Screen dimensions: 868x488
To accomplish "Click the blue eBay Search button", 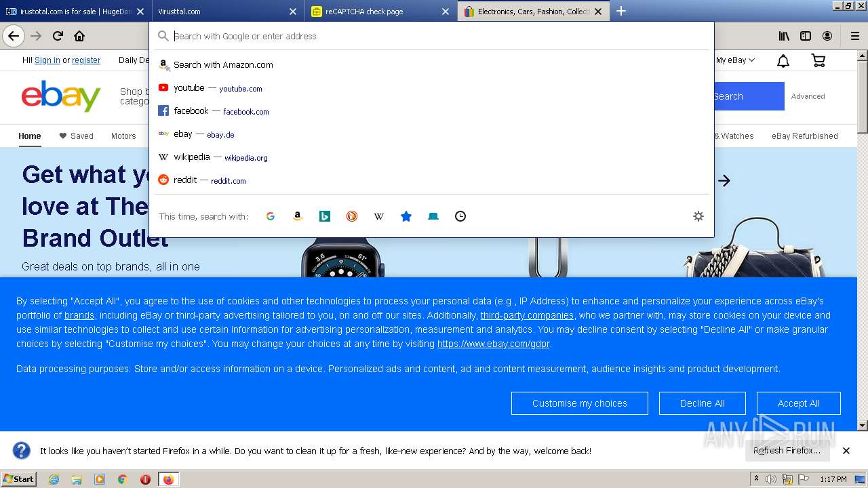I will pyautogui.click(x=749, y=96).
